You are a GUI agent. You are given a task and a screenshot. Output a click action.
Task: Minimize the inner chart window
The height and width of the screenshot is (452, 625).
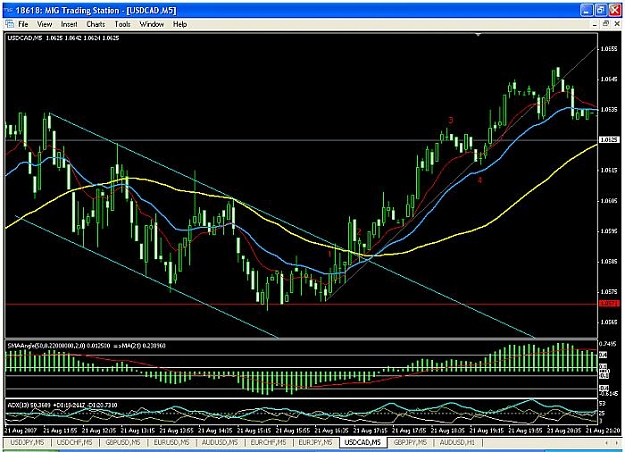click(x=595, y=24)
